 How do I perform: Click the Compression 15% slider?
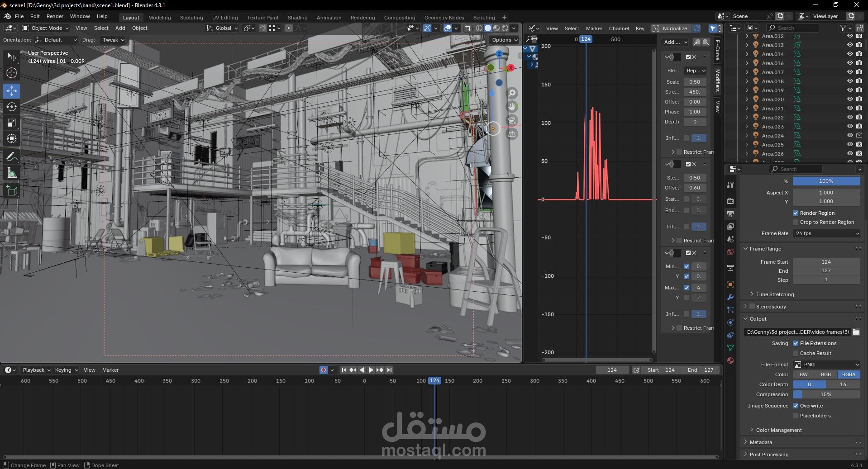click(826, 394)
